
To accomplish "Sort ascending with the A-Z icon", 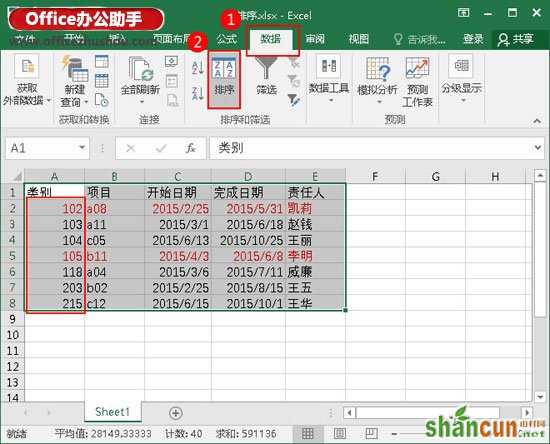I will point(198,68).
